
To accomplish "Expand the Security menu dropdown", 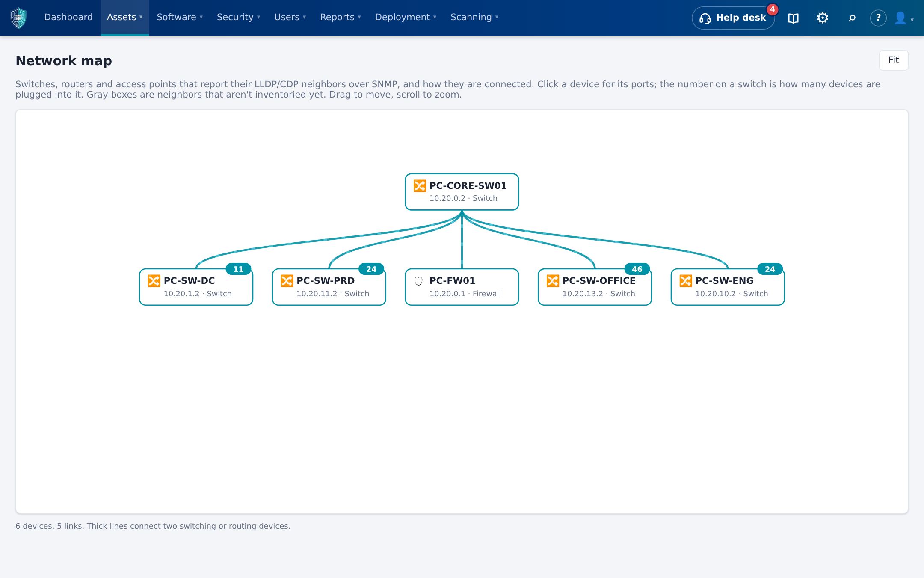I will 238,17.
